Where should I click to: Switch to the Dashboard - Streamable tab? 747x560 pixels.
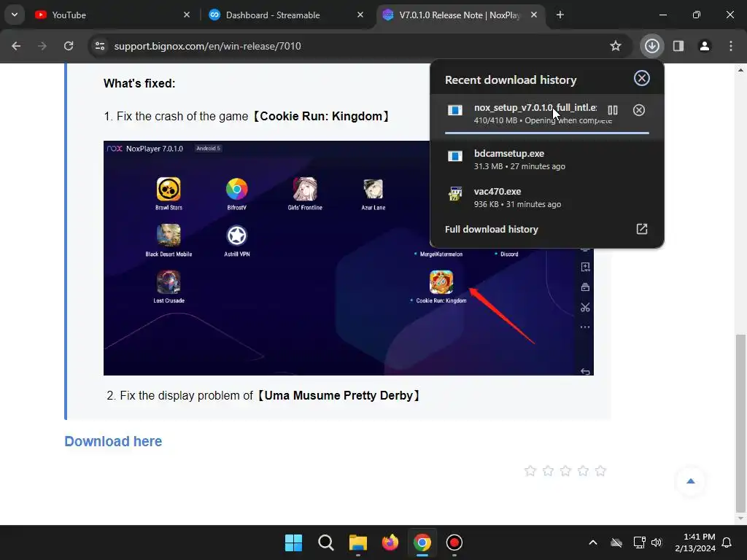(287, 15)
